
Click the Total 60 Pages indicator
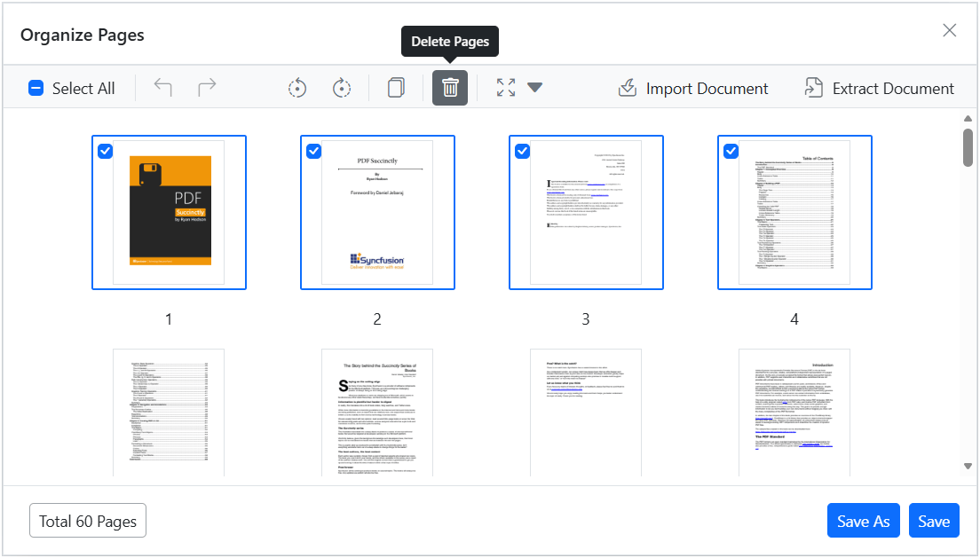(x=88, y=521)
